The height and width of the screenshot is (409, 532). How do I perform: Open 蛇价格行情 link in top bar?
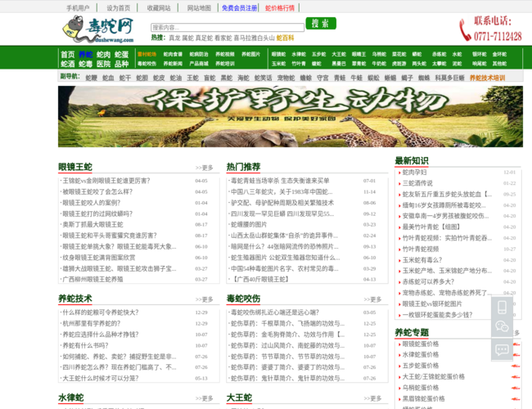(x=280, y=7)
